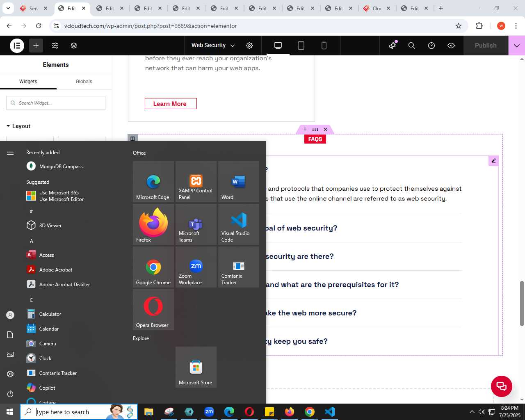Screen dimensions: 525x420
Task: Toggle Preview Changes eye icon
Action: click(x=451, y=46)
